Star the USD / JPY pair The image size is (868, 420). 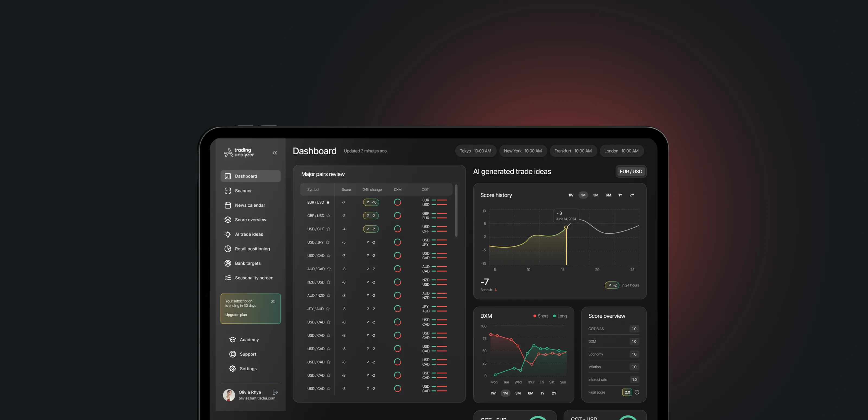point(327,242)
